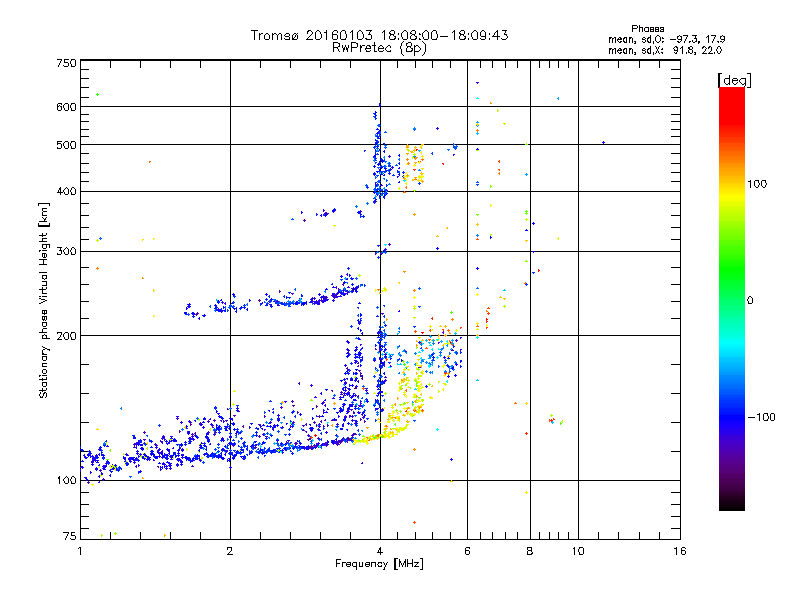Select the 'mean, sd,X: 91.8, 22.0' line
Screen dimensions: 800x600
point(665,50)
